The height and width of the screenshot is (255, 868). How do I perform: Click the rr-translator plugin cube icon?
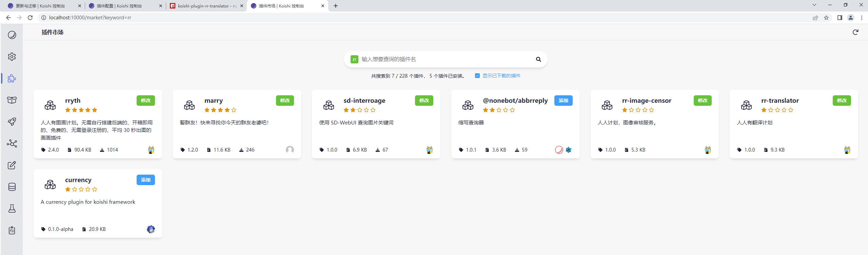point(746,105)
